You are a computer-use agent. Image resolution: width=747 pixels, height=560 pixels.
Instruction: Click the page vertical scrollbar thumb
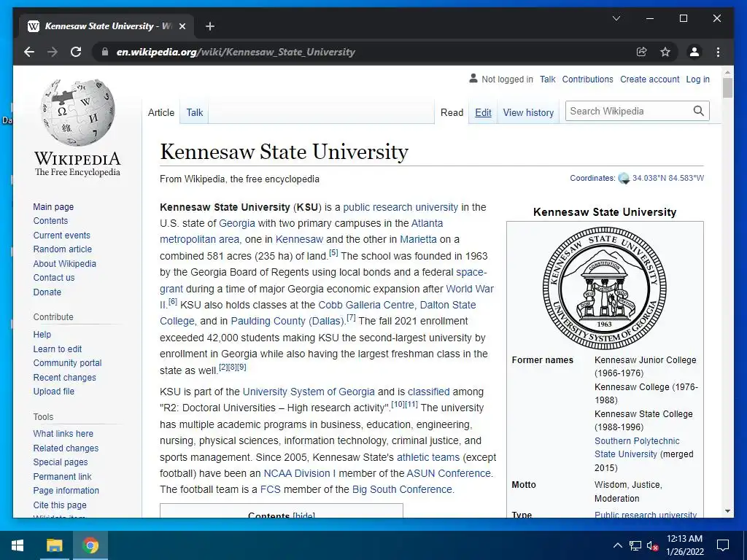pos(727,88)
